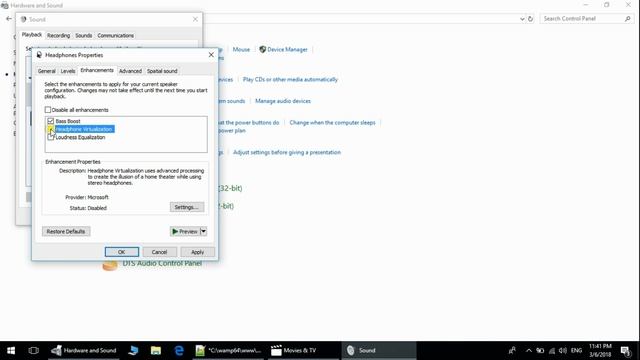The image size is (640, 360).
Task: Open Device Manager link
Action: tap(287, 49)
